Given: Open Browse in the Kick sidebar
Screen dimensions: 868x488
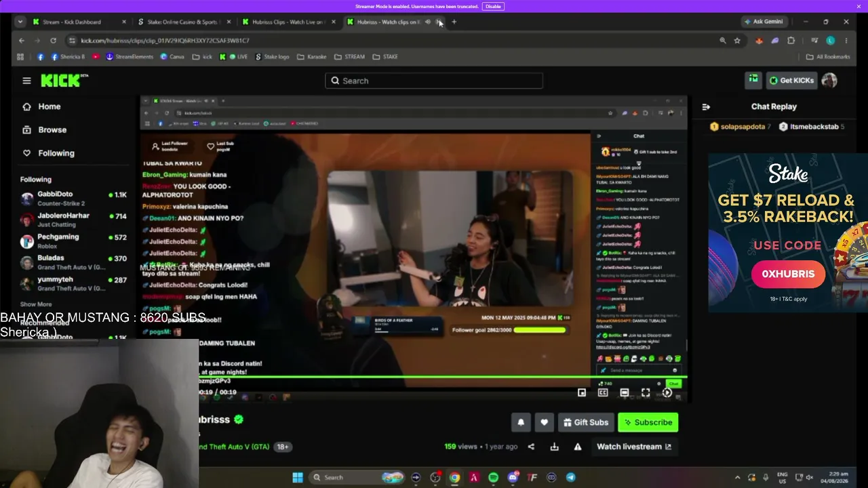Looking at the screenshot, I should coord(45,129).
